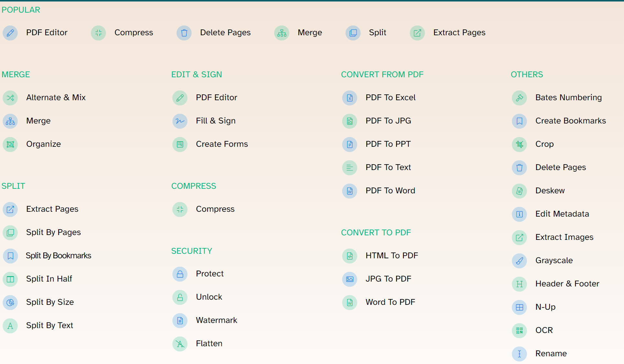Image resolution: width=624 pixels, height=364 pixels.
Task: Click the Bates Numbering stamp icon
Action: click(x=520, y=98)
